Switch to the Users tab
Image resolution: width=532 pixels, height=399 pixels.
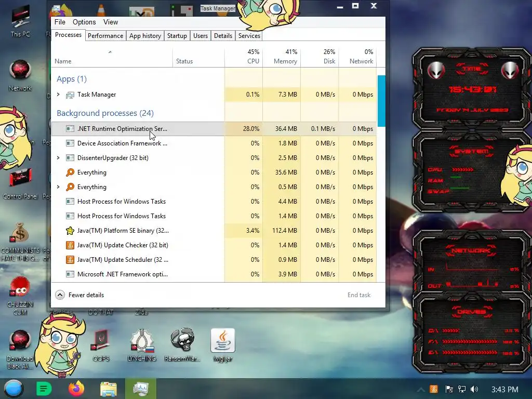201,36
